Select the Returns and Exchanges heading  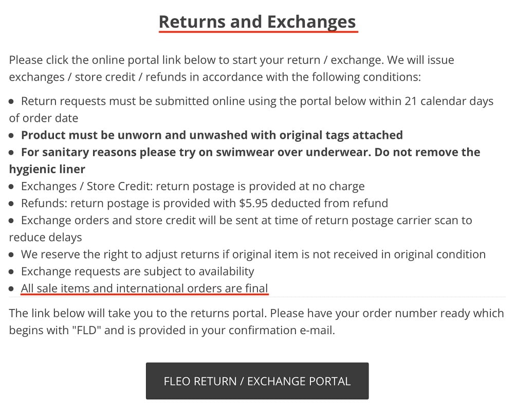point(257,22)
